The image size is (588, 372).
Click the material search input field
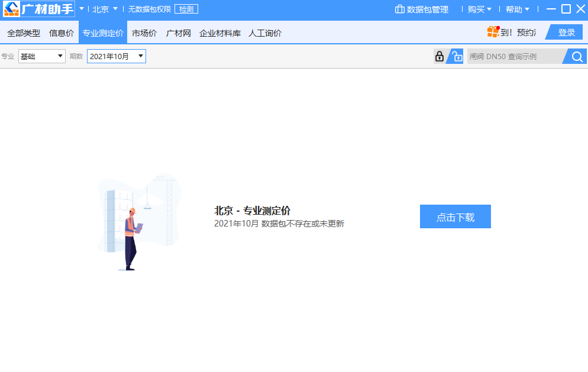[x=513, y=57]
